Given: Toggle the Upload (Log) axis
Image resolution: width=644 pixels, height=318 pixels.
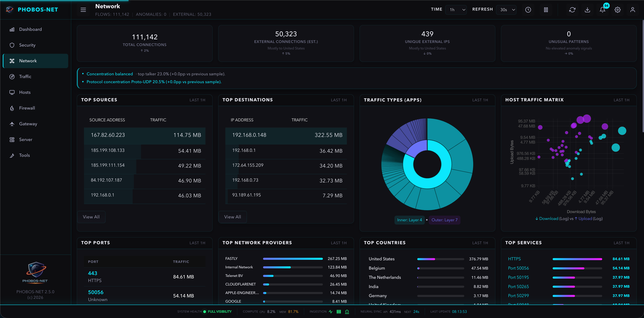Looking at the screenshot, I should tap(585, 218).
